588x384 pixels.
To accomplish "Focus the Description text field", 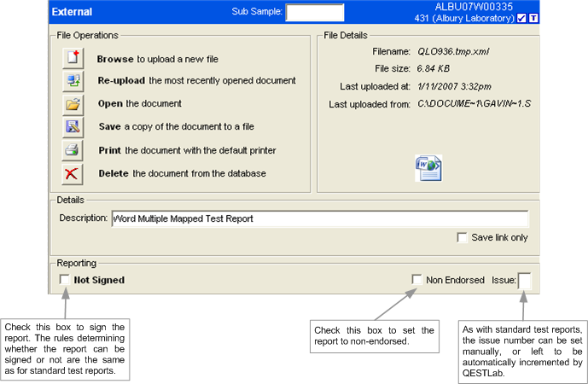I will (319, 218).
